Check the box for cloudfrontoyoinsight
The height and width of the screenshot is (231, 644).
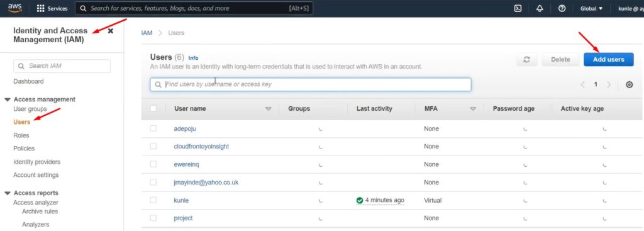point(153,146)
